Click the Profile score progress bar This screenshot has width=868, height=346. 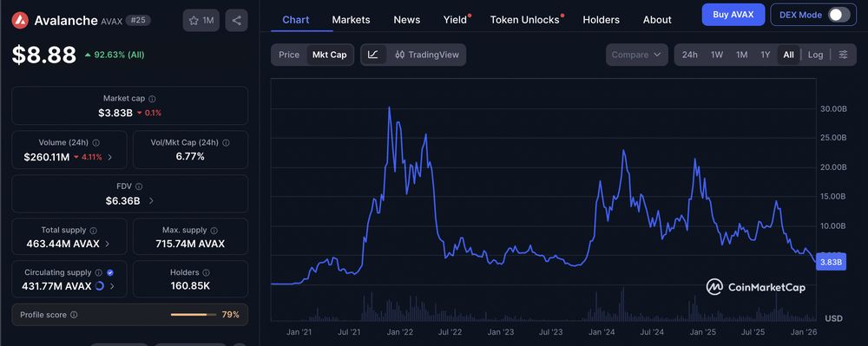[x=193, y=315]
